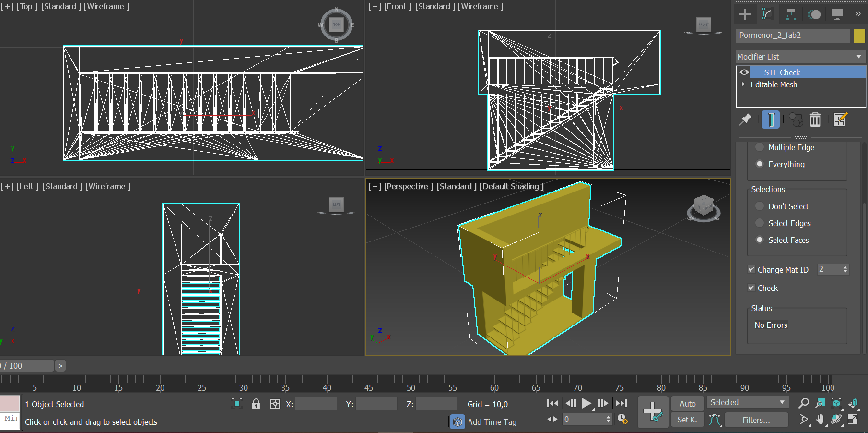Image resolution: width=868 pixels, height=433 pixels.
Task: Open the Hierarchy command panel tab
Action: (x=791, y=14)
